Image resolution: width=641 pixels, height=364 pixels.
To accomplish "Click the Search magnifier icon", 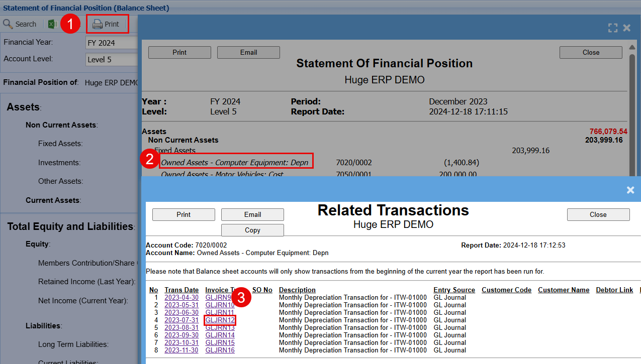I will (8, 24).
